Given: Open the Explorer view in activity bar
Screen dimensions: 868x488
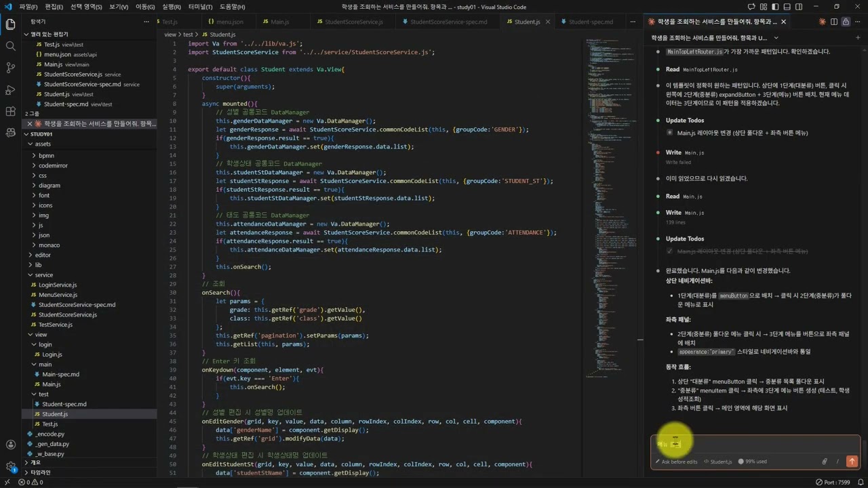Looking at the screenshot, I should (10, 24).
